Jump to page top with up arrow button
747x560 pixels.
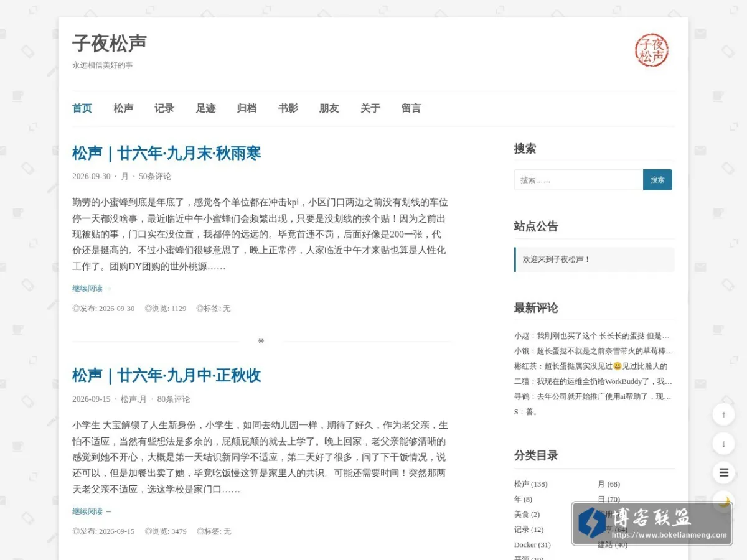[723, 414]
